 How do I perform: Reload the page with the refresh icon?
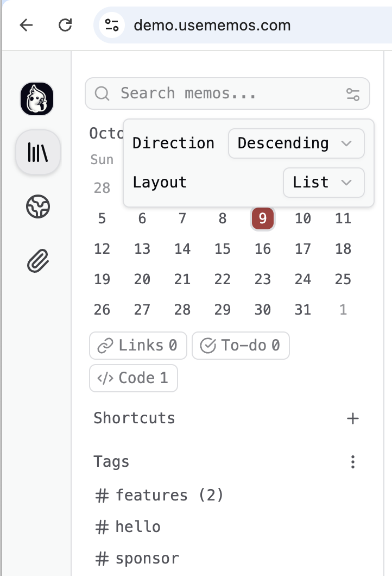click(x=65, y=25)
